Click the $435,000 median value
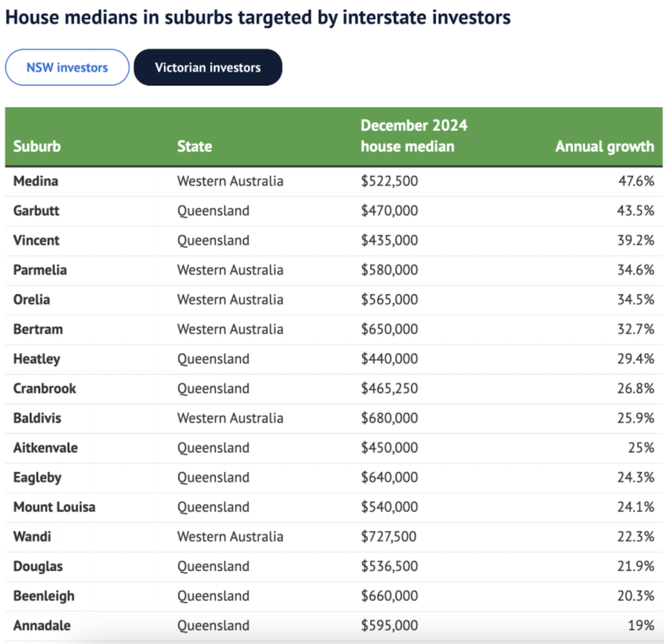Screen dimensions: 664x644 coord(389,241)
